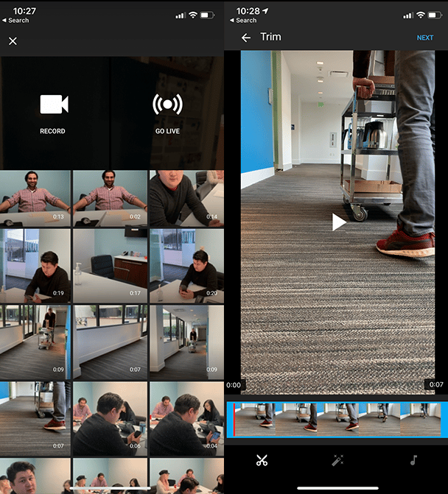Tap the Wi-Fi icon beside 10:28
Viewport: 448px width, 494px height.
[421, 15]
